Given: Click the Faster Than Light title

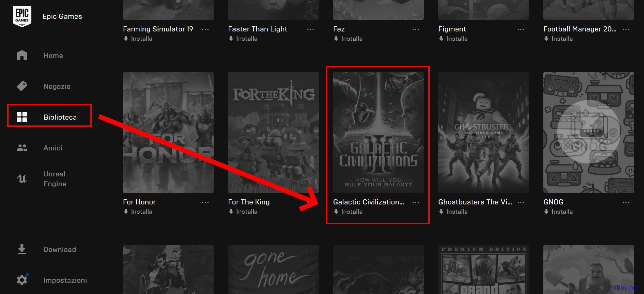Looking at the screenshot, I should pyautogui.click(x=258, y=29).
